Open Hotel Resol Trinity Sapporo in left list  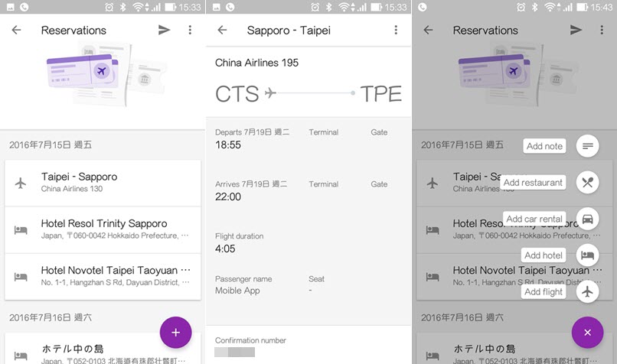103,229
